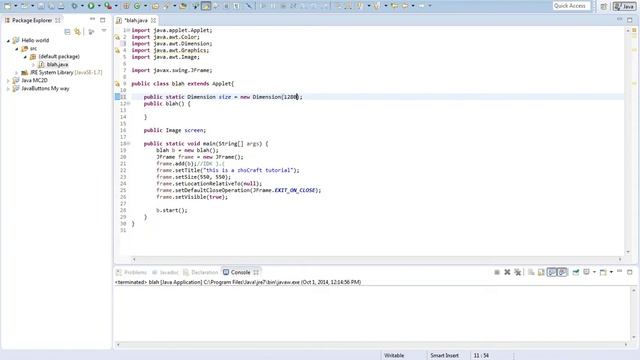The height and width of the screenshot is (360, 640).
Task: Remove all terminated launches double X icon
Action: (518, 272)
